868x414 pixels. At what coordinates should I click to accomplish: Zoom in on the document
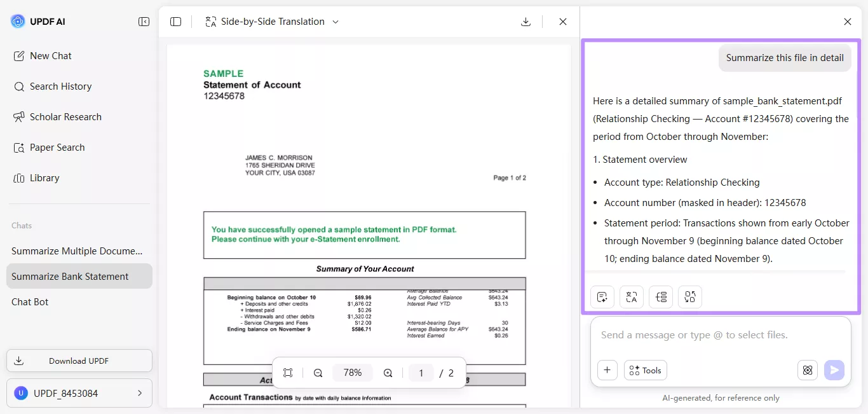(x=388, y=373)
